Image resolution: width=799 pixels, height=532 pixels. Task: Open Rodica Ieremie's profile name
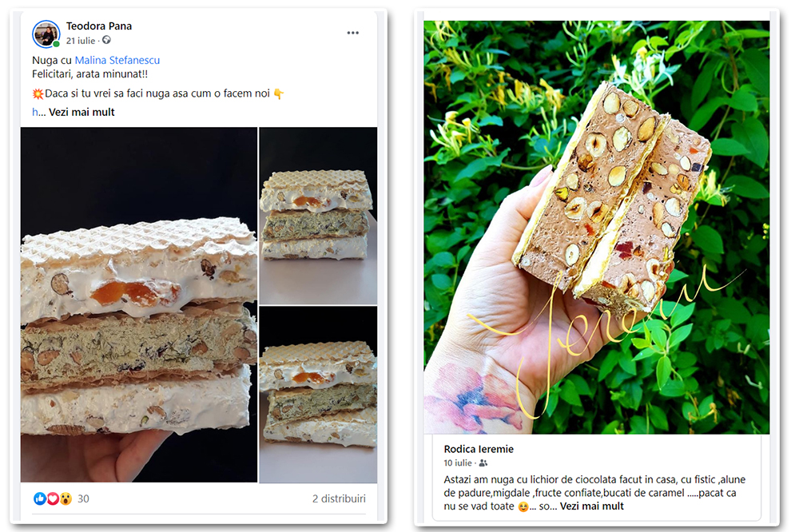tap(479, 449)
